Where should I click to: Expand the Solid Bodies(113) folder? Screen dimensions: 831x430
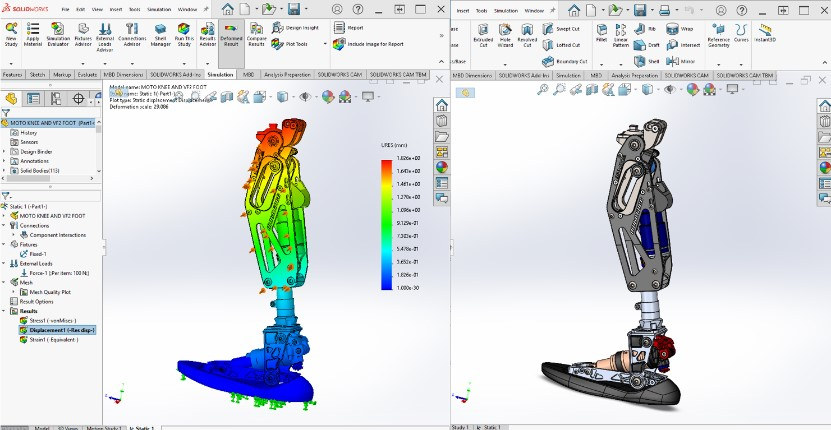tap(5, 171)
